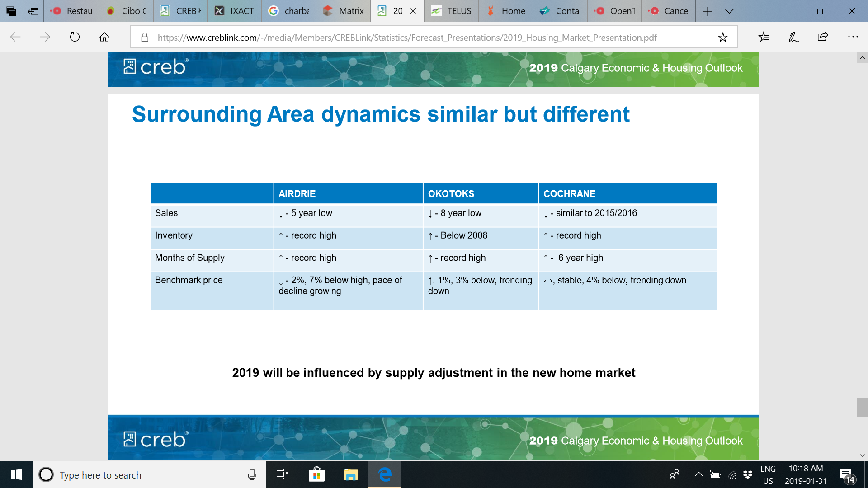Open the Favorites hub icon
This screenshot has height=488, width=868.
click(764, 37)
